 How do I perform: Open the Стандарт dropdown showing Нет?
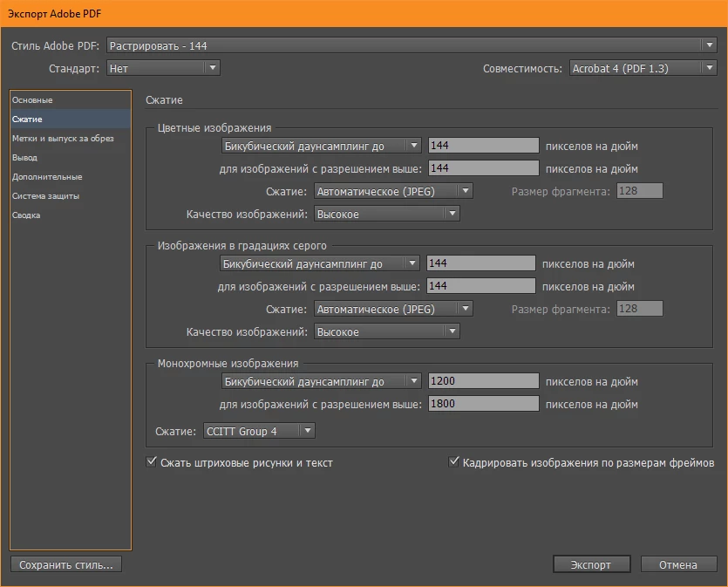point(163,68)
